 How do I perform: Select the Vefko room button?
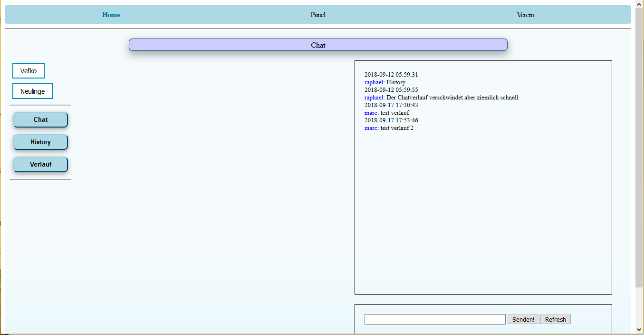29,71
